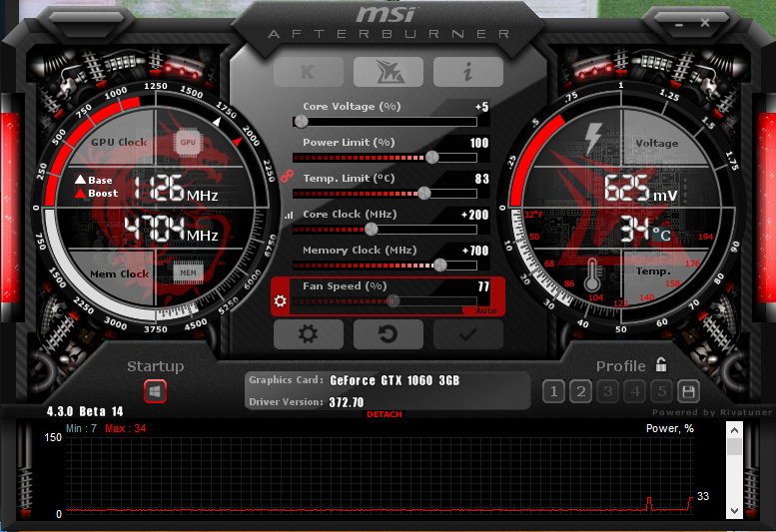Open fan speed gear settings icon
The width and height of the screenshot is (776, 532).
tap(280, 300)
